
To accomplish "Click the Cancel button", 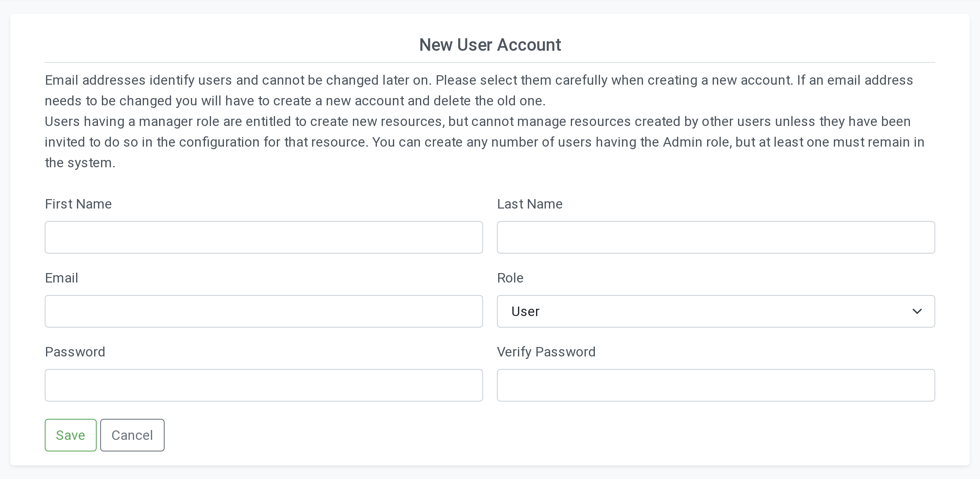I will [x=132, y=435].
